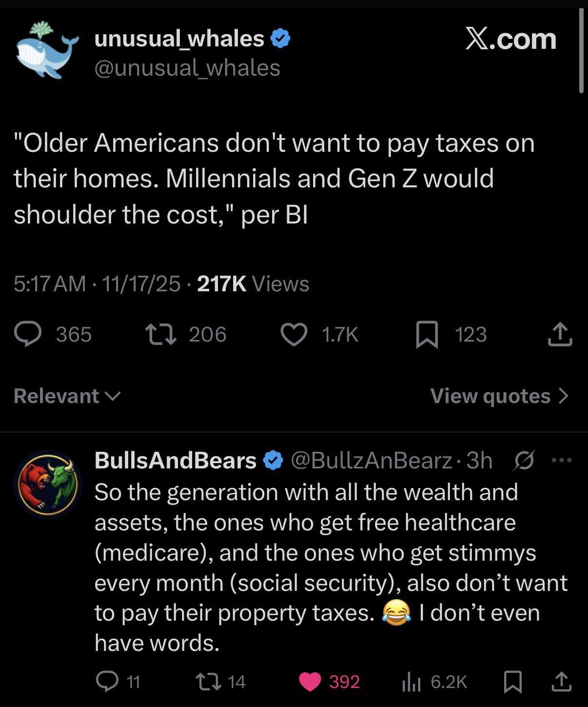The image size is (588, 707).
Task: Repost the BullsAndBears comment
Action: 207,681
